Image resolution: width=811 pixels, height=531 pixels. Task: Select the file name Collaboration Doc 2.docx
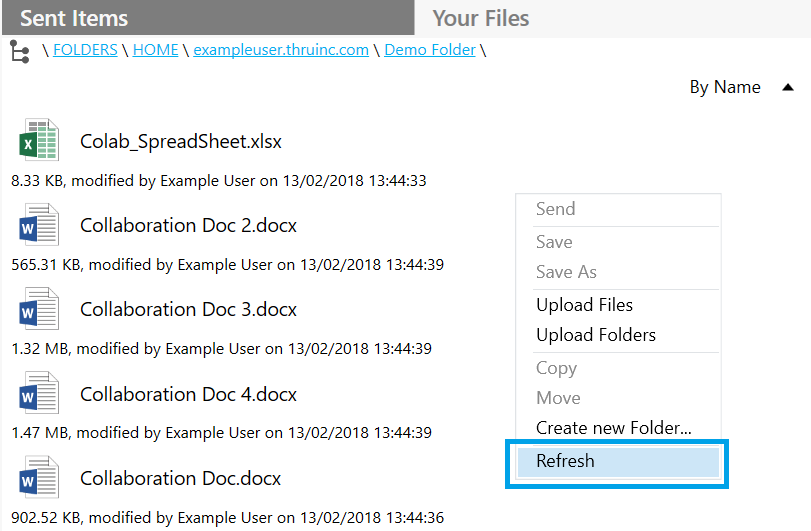tap(188, 225)
